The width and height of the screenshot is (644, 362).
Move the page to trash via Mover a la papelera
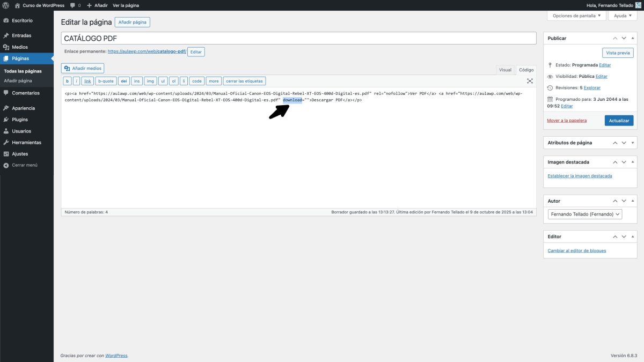click(x=566, y=120)
